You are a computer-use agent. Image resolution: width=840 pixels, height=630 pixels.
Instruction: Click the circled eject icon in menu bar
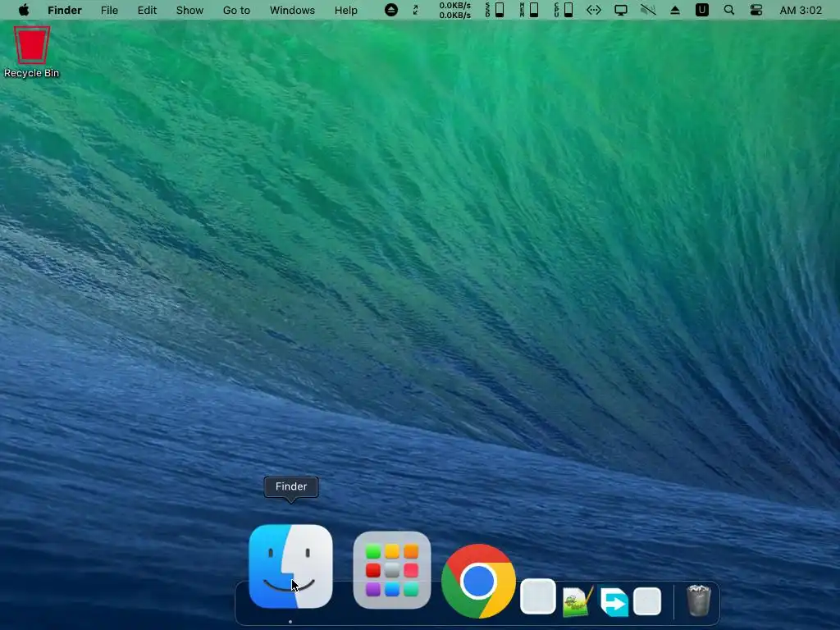391,10
